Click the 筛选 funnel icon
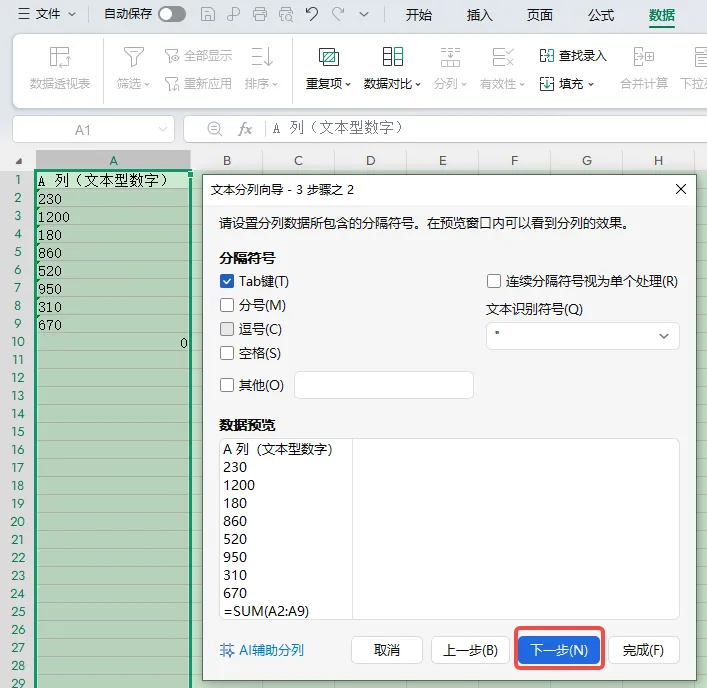 point(133,57)
